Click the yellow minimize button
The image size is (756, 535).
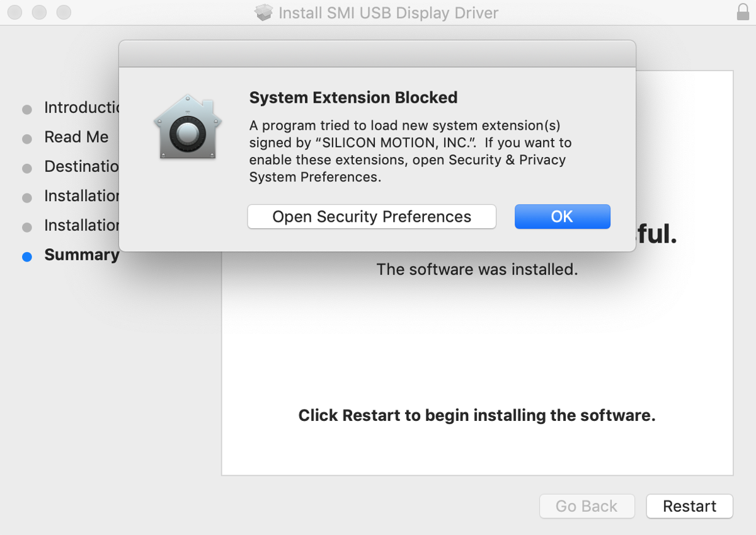point(39,12)
